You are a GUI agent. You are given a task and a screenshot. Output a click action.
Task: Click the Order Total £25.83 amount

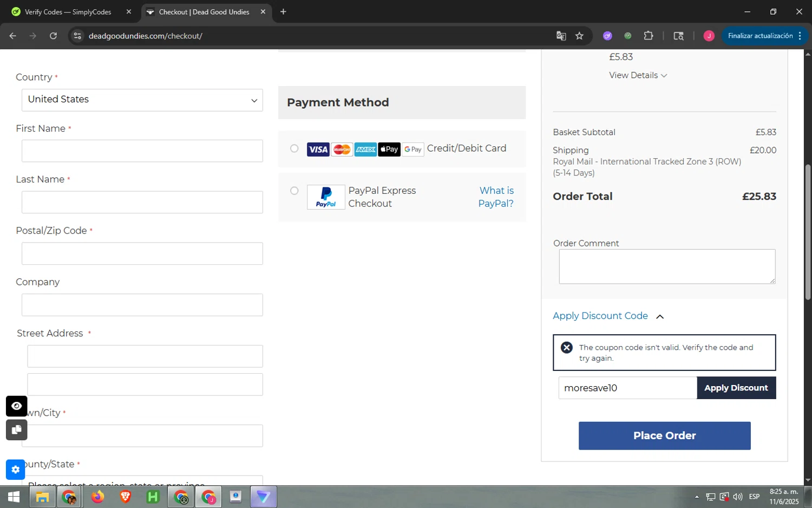coord(759,197)
